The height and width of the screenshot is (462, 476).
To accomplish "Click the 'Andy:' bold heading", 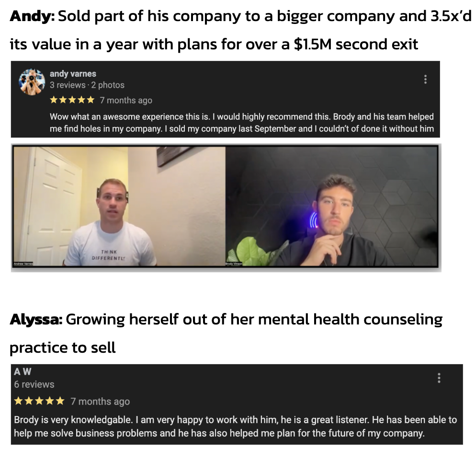I will [x=32, y=16].
